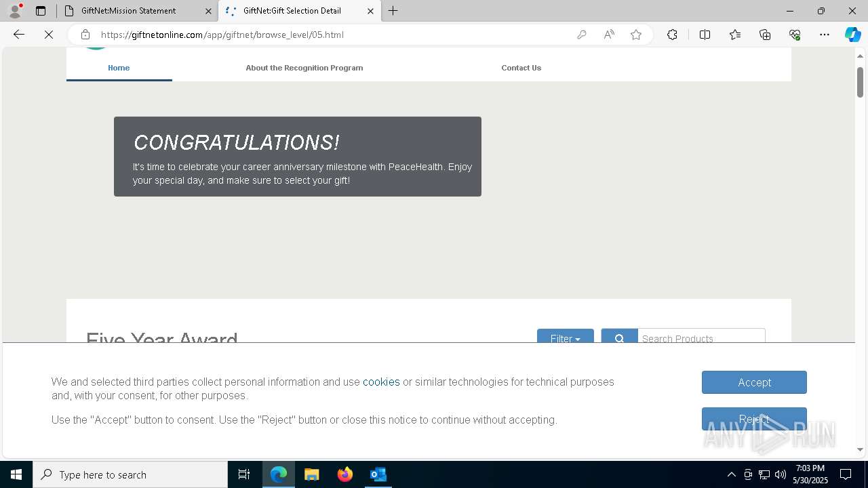Launch Firefox from taskbar
Viewport: 868px width, 488px height.
pos(345,474)
